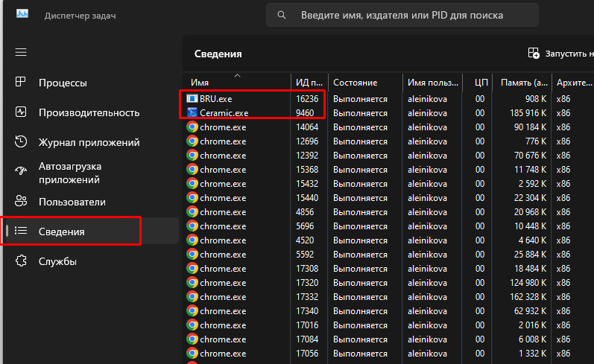Click Chrome icon of PID 5592 row
The width and height of the screenshot is (594, 364).
coord(192,255)
